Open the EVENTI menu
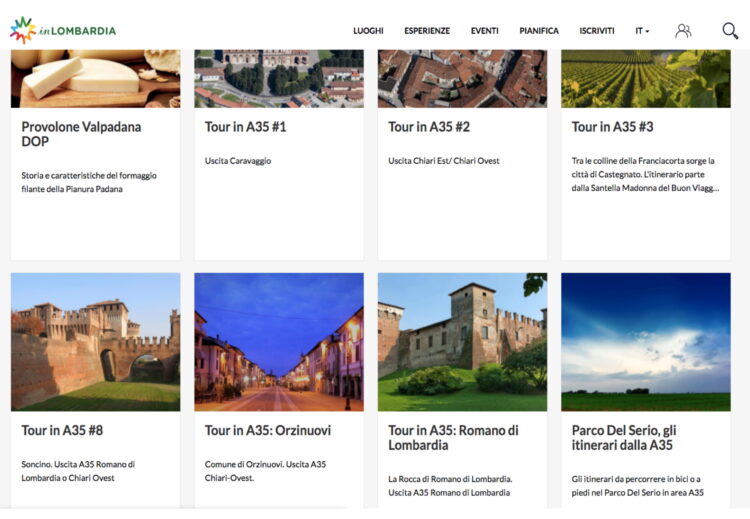The image size is (750, 519). click(485, 31)
